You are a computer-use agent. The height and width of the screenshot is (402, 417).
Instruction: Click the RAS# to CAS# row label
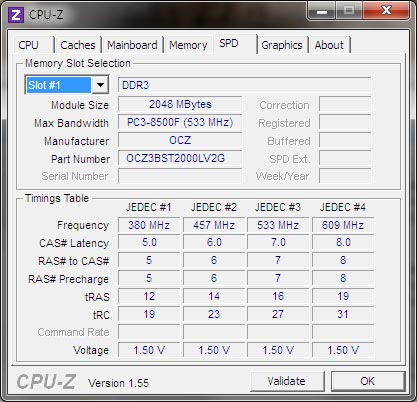point(73,261)
